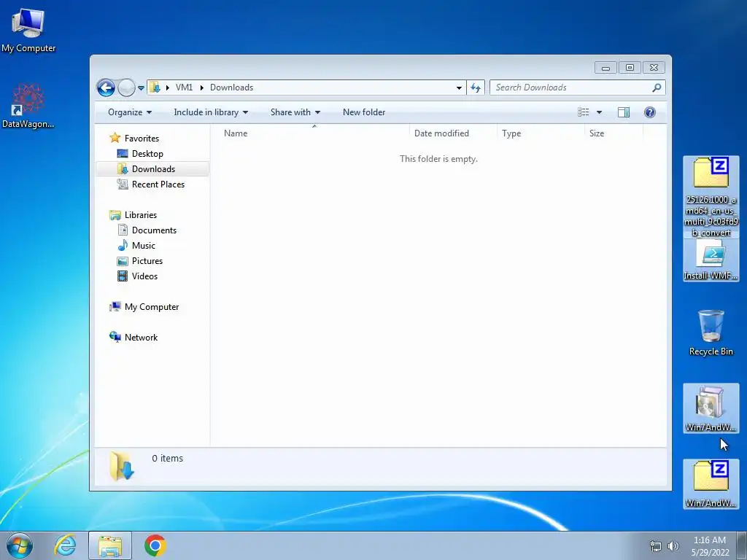Maximize the Downloads Explorer window
Viewport: 747px width, 560px height.
click(630, 68)
